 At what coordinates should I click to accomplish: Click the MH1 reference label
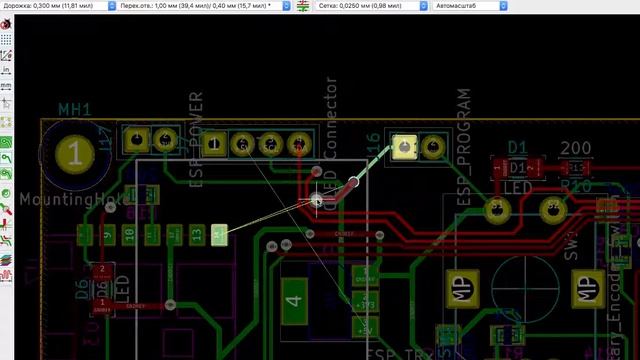pyautogui.click(x=75, y=109)
